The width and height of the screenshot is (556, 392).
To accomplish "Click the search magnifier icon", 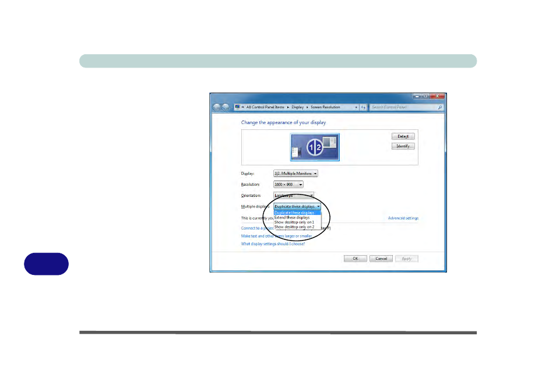I will 440,107.
